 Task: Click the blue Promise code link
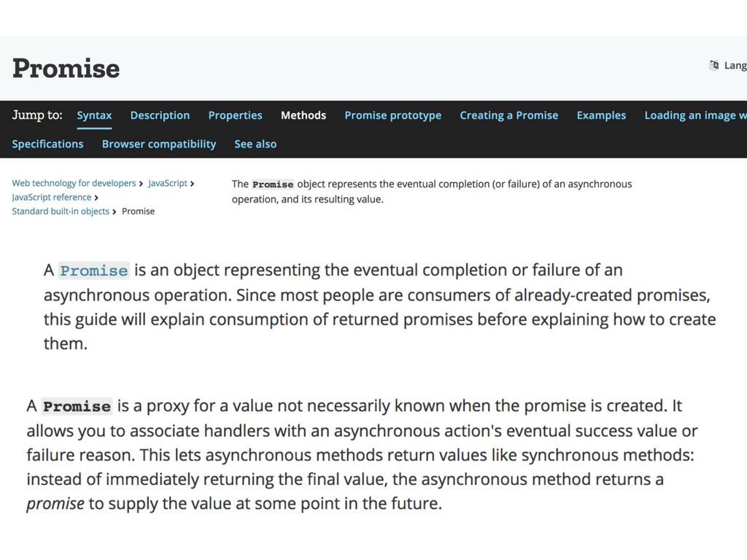[x=94, y=271]
